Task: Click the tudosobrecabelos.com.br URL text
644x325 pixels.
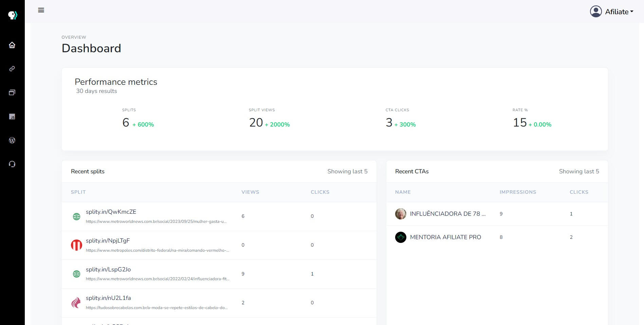Action: tap(157, 308)
